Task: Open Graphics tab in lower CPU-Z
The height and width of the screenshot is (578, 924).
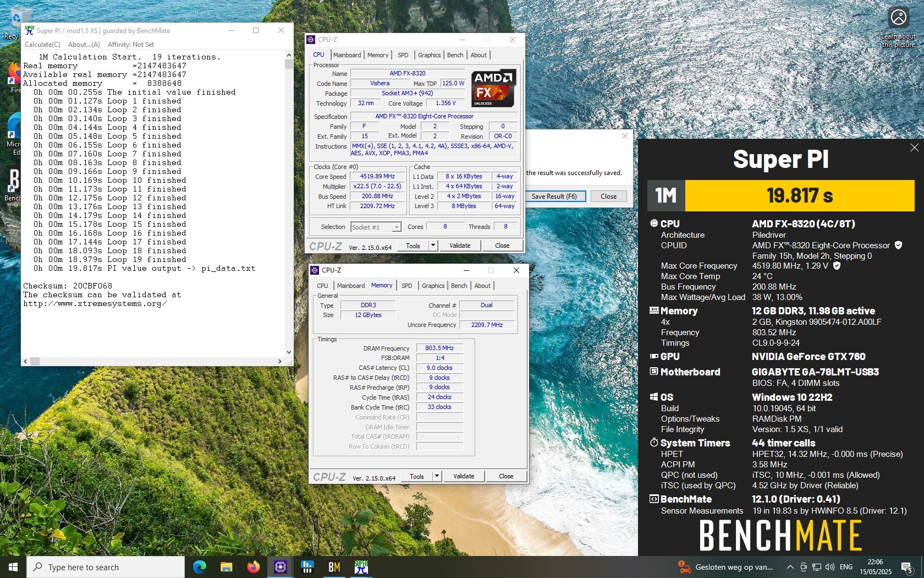Action: [433, 286]
